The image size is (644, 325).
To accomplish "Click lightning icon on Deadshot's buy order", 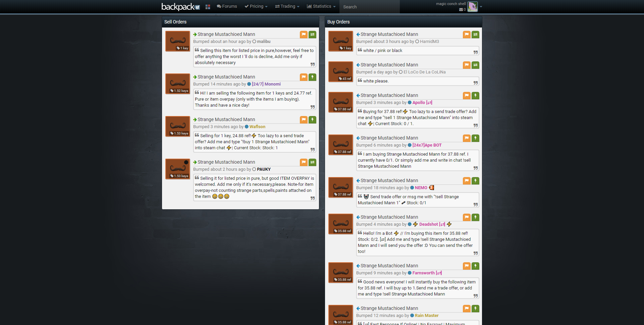I will (475, 217).
